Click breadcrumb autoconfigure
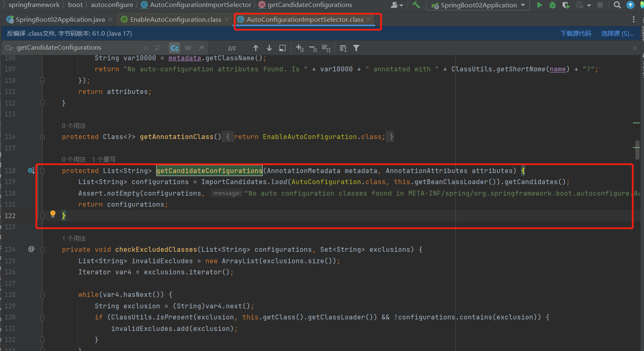 pos(112,5)
